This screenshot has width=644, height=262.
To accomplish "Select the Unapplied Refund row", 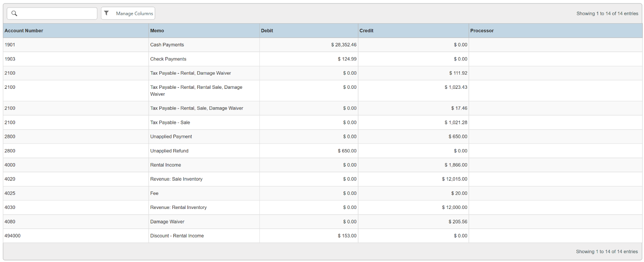I will coord(169,151).
